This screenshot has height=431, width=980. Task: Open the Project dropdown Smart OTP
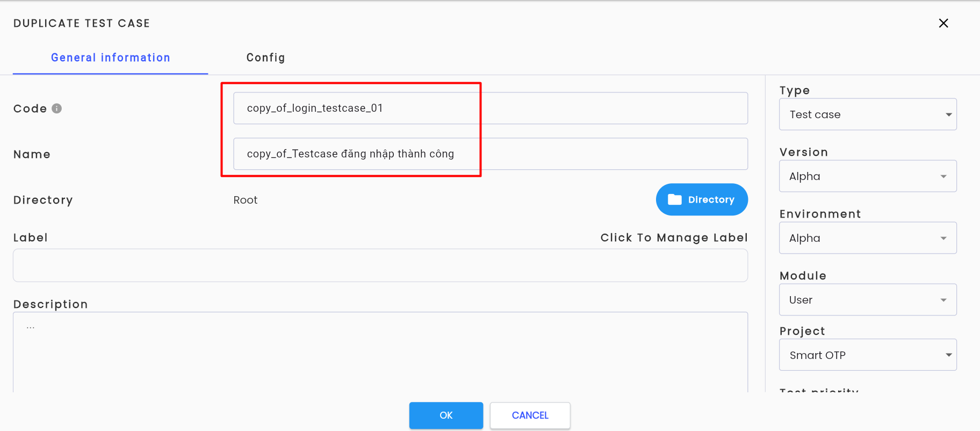[868, 355]
